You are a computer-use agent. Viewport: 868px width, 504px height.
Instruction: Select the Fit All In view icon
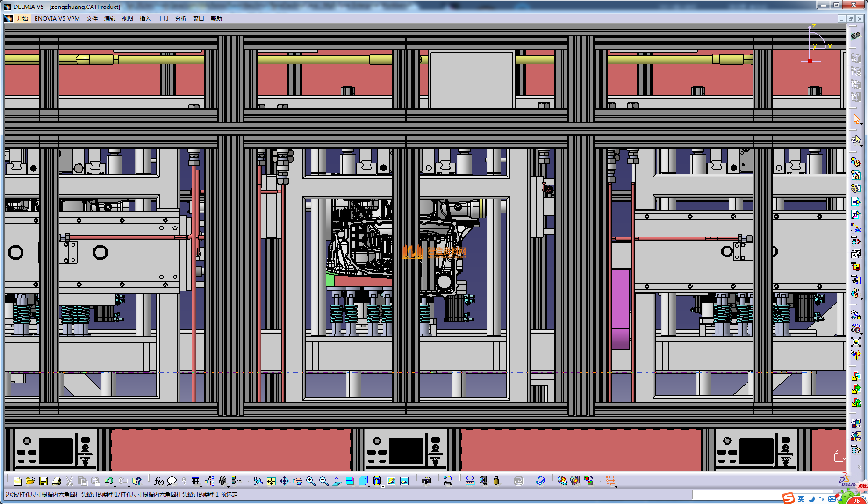tap(271, 481)
